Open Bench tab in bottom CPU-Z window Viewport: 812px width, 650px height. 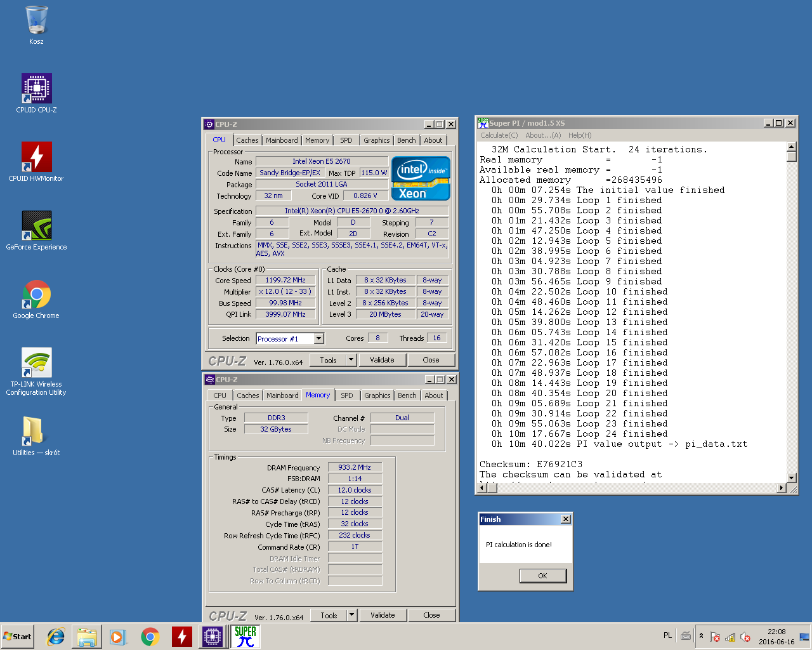pyautogui.click(x=407, y=395)
